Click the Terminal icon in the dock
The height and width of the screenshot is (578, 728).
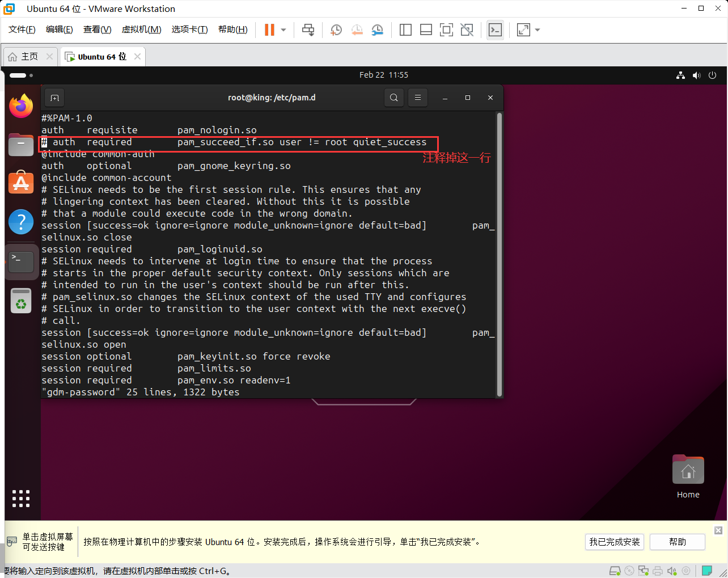click(21, 261)
